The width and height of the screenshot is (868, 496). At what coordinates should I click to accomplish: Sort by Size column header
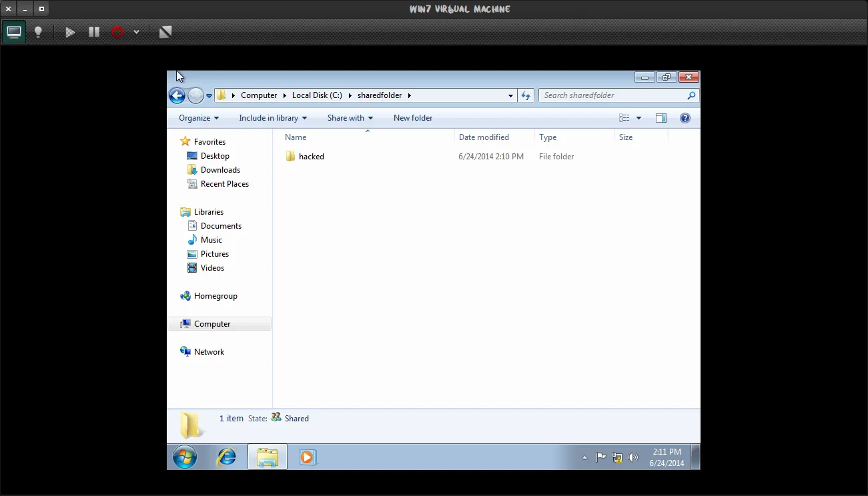pos(626,137)
